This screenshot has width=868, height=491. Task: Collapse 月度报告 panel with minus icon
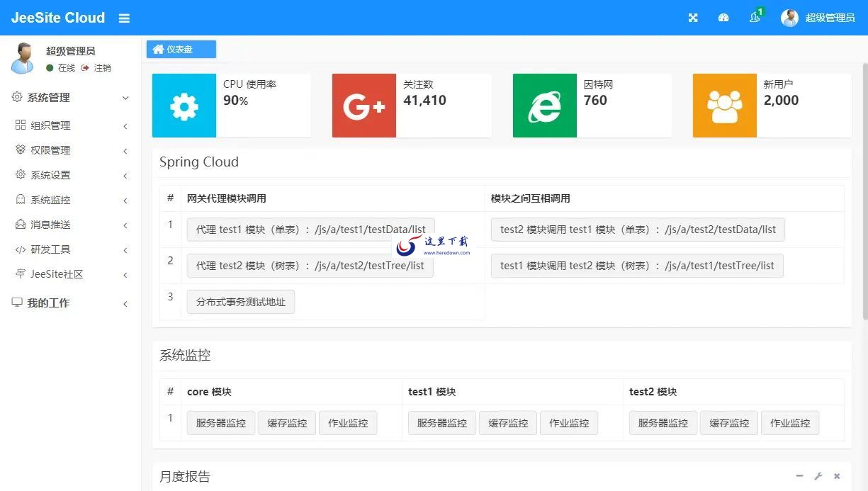tap(799, 476)
